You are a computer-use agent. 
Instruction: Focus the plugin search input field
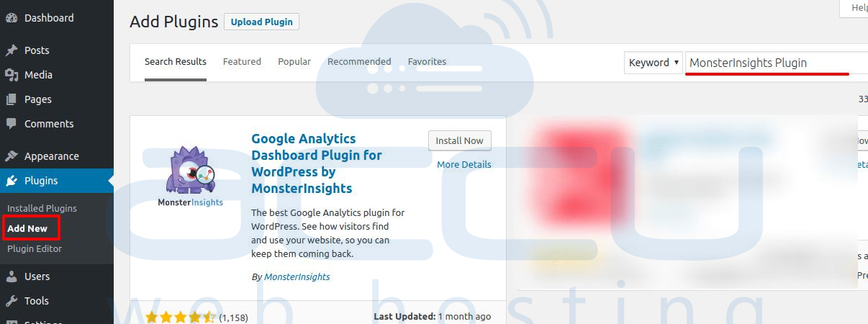777,63
